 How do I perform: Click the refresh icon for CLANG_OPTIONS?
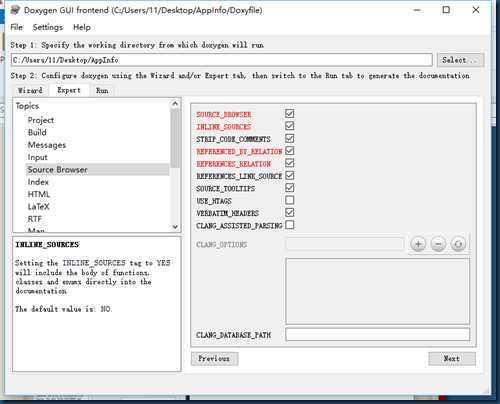coord(458,244)
